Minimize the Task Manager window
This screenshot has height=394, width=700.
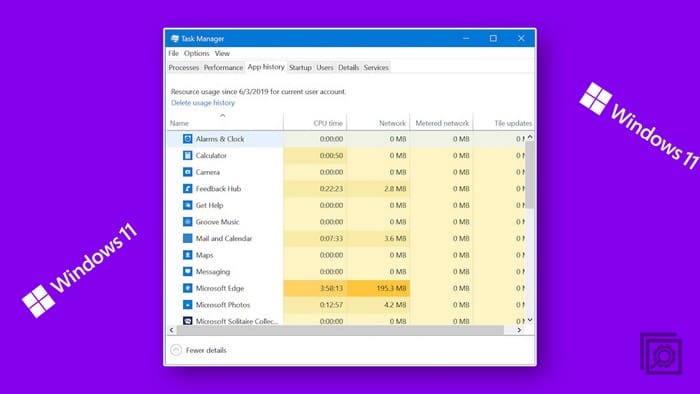click(x=466, y=38)
